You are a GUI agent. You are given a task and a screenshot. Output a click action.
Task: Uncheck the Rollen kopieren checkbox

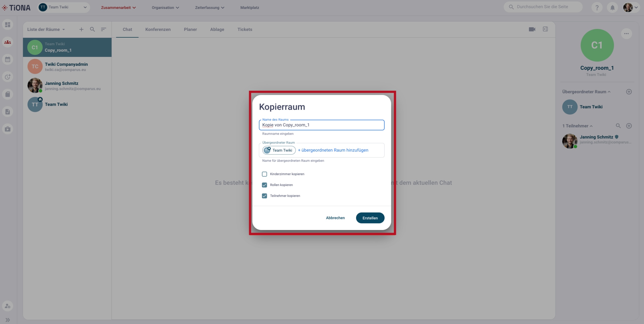264,185
